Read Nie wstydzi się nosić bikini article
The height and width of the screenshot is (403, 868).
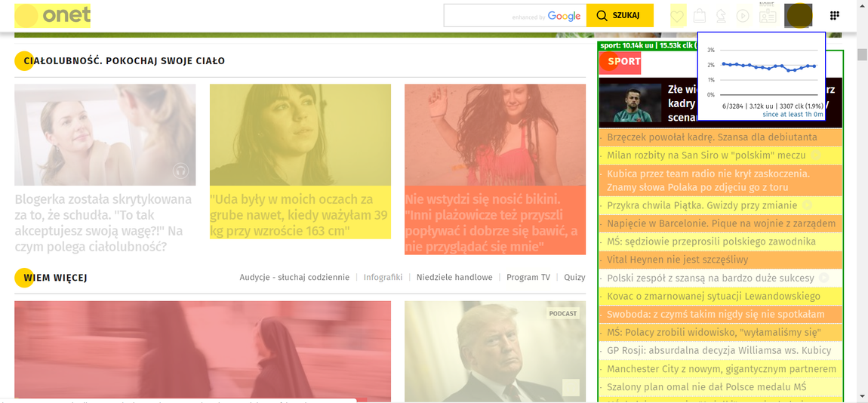(x=495, y=222)
